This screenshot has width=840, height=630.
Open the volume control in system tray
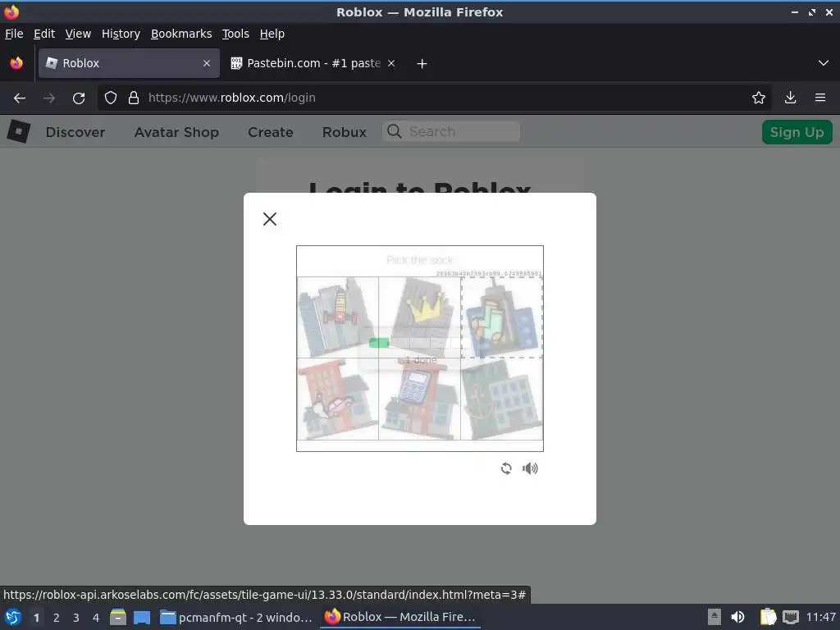pyautogui.click(x=737, y=617)
